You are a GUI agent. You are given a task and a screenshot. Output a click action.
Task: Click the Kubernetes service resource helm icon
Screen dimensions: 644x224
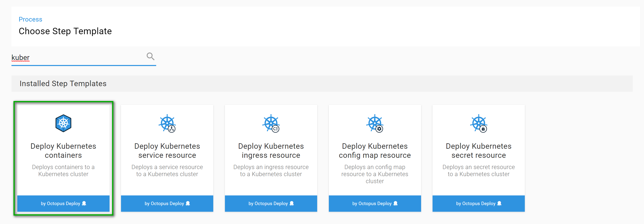pyautogui.click(x=167, y=123)
